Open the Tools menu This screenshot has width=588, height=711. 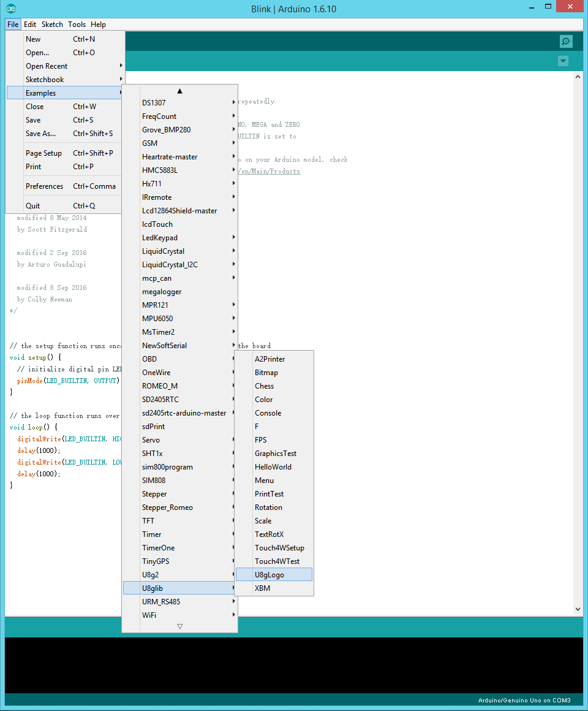point(77,25)
